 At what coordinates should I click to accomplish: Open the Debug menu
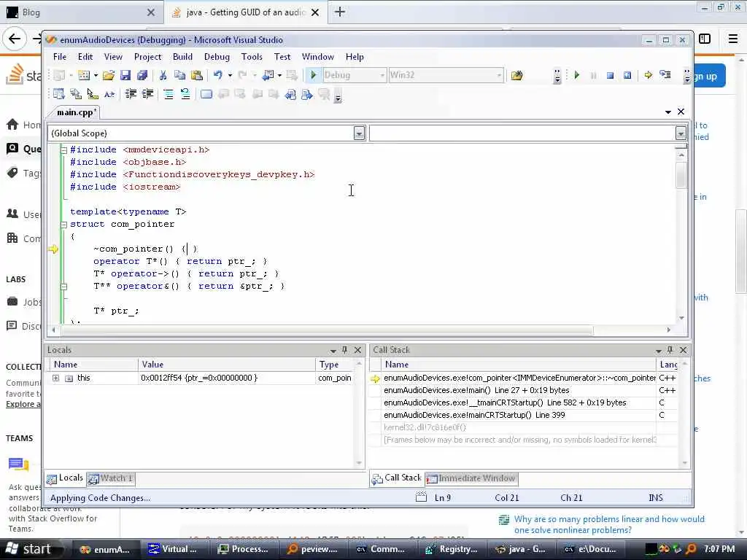[x=217, y=57]
